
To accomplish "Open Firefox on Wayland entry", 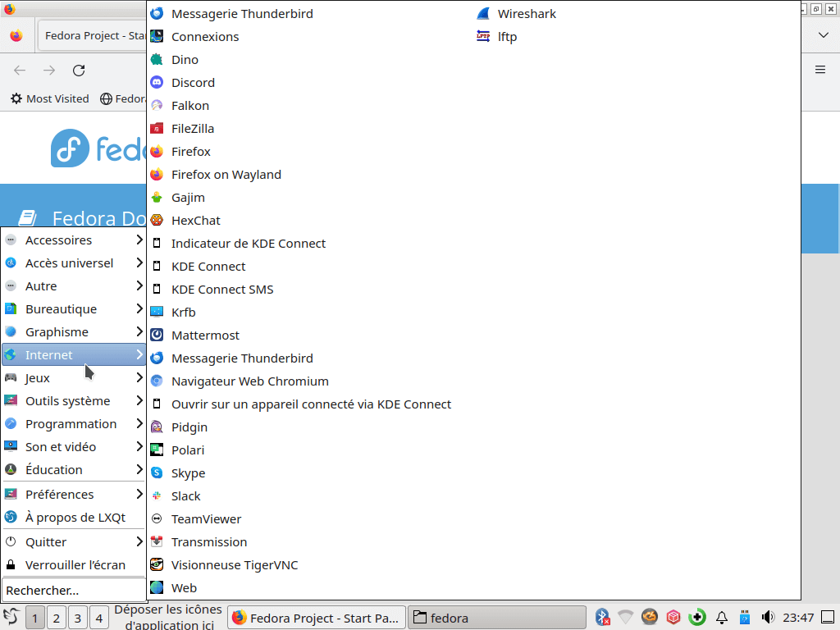I will click(216, 176).
